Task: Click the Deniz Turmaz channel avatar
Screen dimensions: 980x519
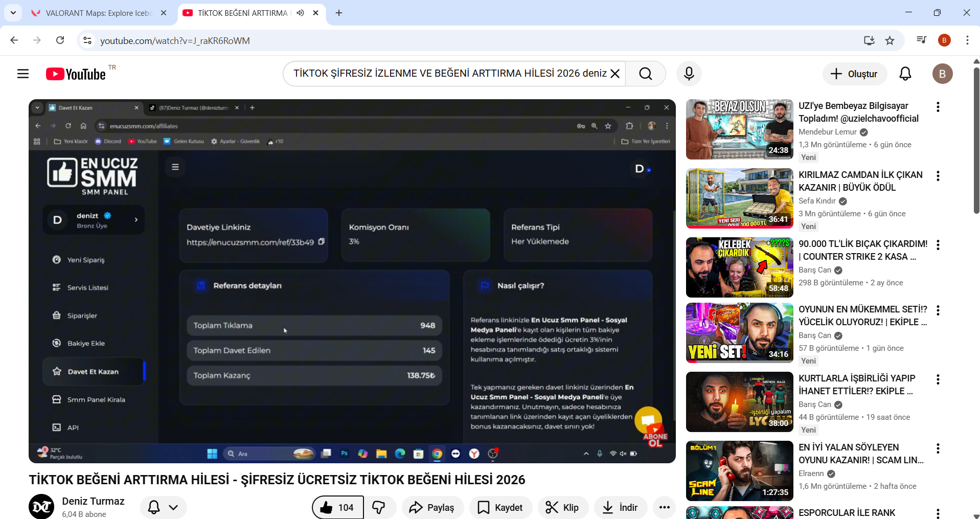Action: coord(41,507)
